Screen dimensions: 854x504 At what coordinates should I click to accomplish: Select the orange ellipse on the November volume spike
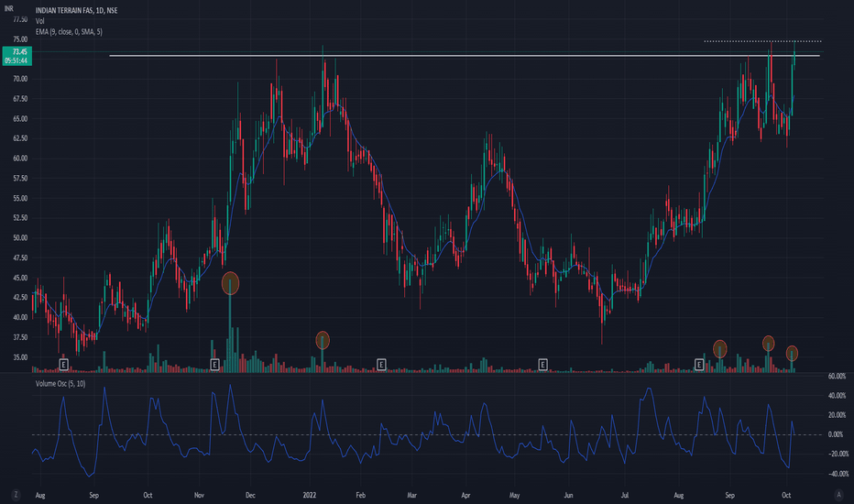[230, 283]
